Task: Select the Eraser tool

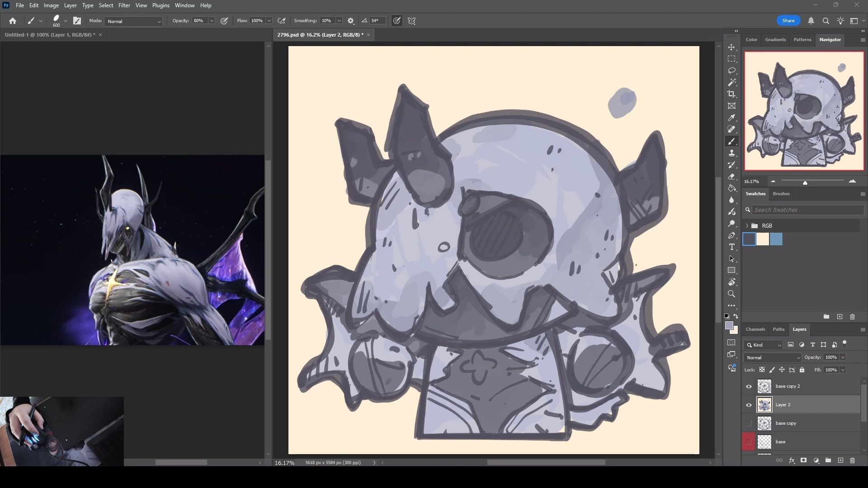Action: (x=731, y=177)
